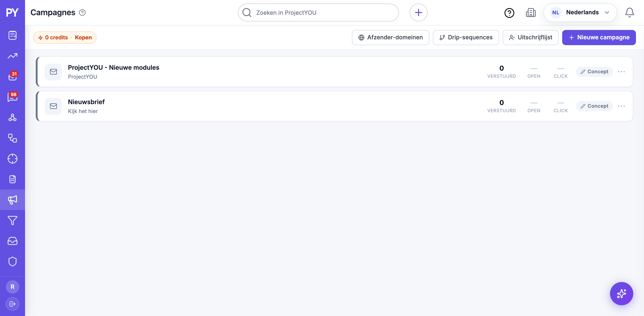
Task: Create Nieuwe campagne
Action: (599, 38)
